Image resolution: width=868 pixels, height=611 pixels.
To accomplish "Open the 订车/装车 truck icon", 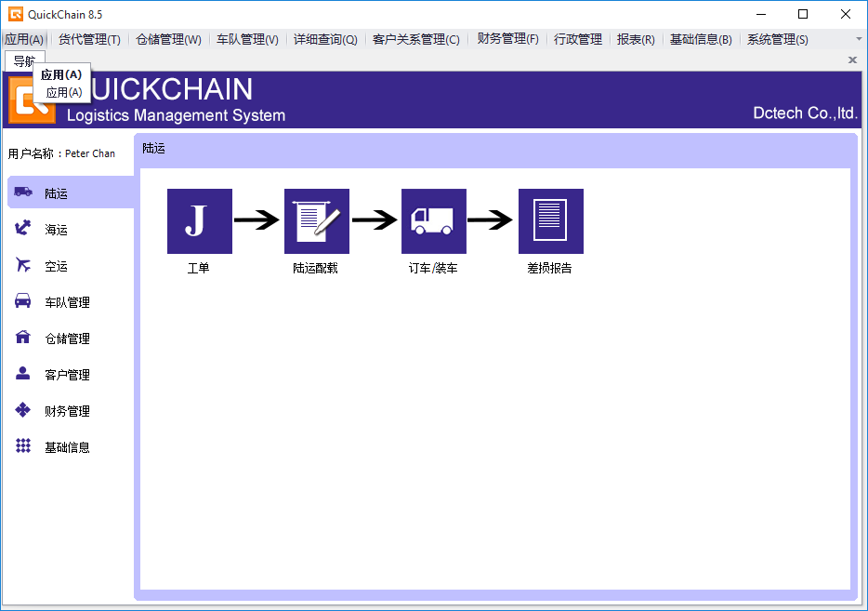I will click(x=433, y=221).
